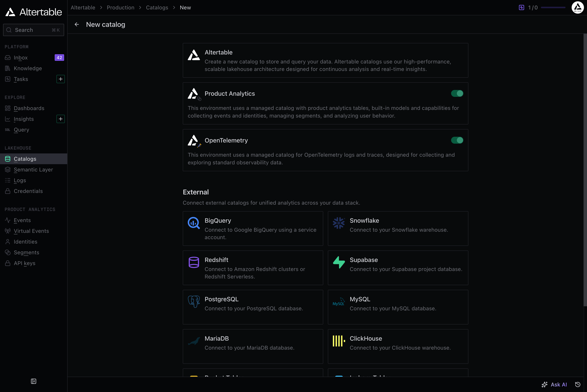The image size is (587, 392).
Task: Open the history clock icon at bottom right
Action: (x=578, y=385)
